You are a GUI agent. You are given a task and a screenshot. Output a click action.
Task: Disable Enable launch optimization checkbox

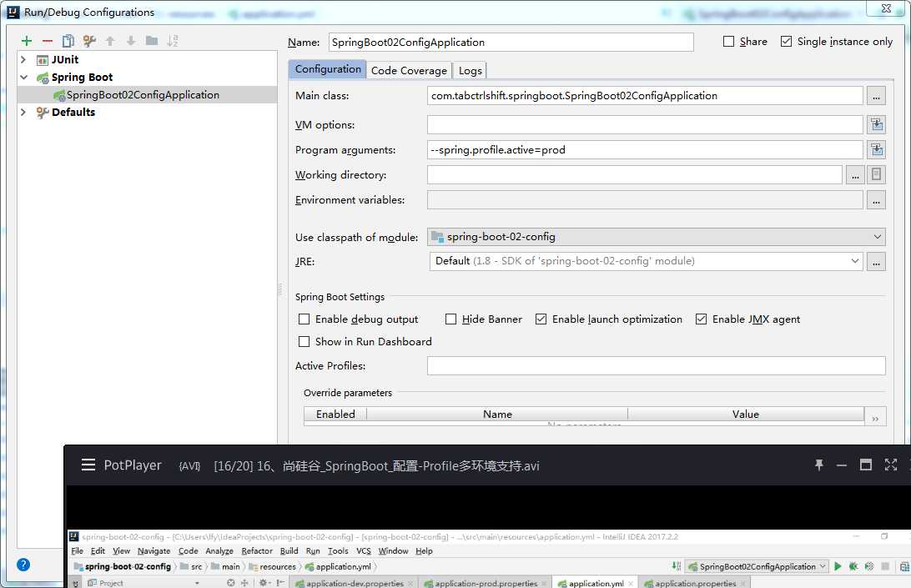[x=541, y=319]
